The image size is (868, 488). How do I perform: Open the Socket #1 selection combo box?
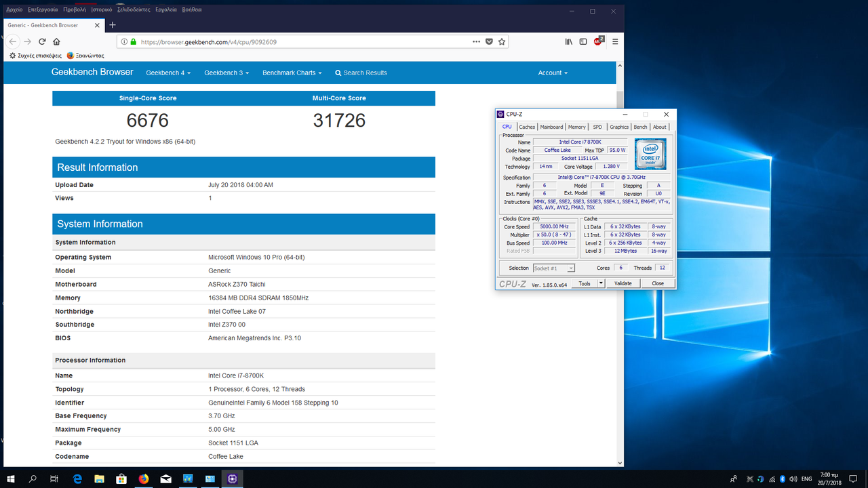(554, 268)
